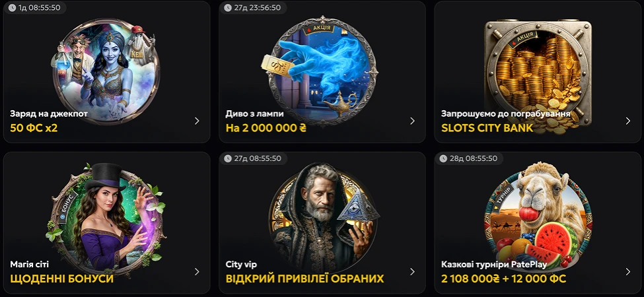Image resolution: width=644 pixels, height=297 pixels.
Task: Expand the Диво з лампи promo arrow
Action: click(x=412, y=121)
